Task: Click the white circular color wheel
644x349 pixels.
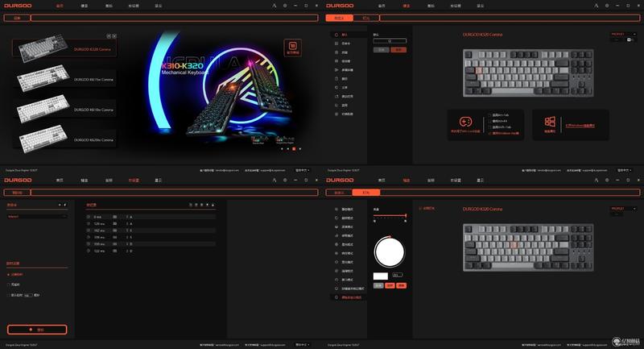Action: coord(390,252)
